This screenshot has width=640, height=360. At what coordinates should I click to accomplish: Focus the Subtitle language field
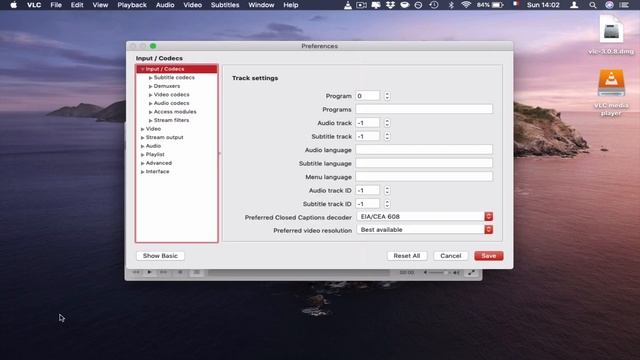(424, 163)
